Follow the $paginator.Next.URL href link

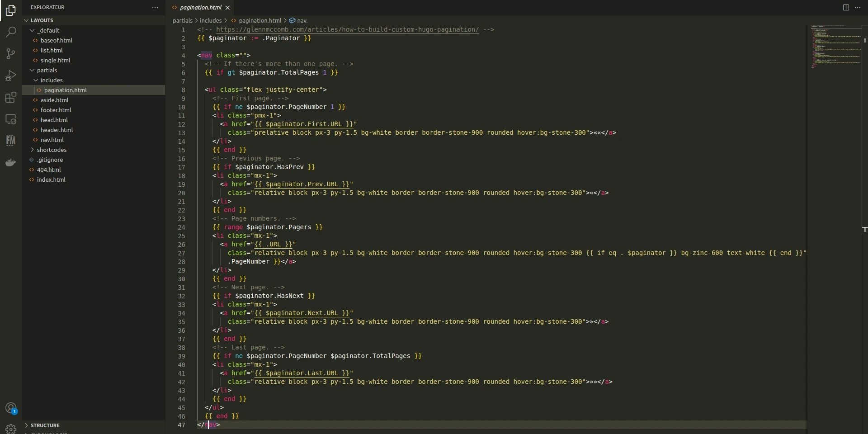(x=302, y=313)
